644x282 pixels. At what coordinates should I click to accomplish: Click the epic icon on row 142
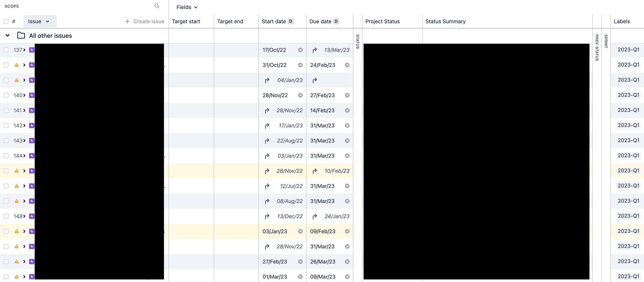point(32,126)
